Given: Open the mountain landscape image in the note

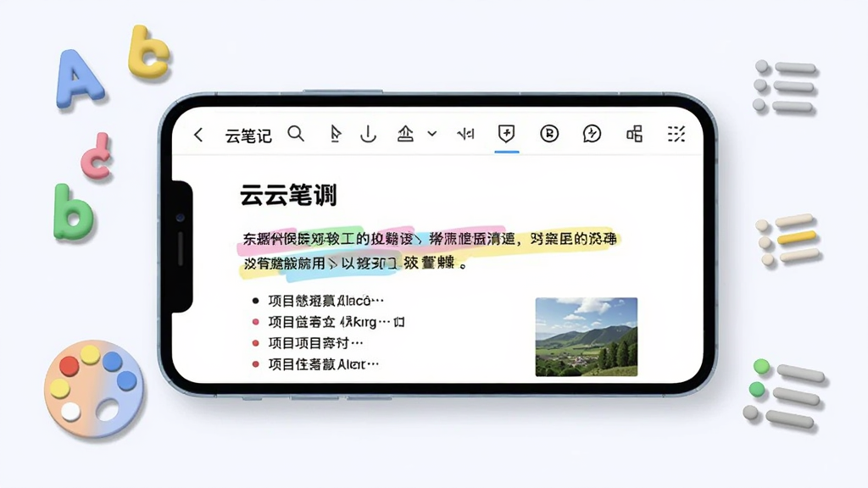Looking at the screenshot, I should tap(587, 337).
